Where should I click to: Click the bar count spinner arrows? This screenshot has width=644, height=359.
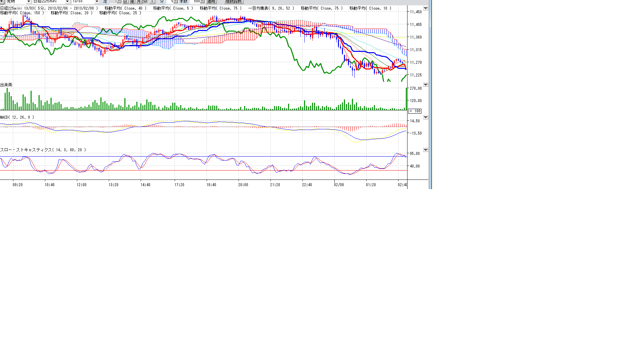202,2
